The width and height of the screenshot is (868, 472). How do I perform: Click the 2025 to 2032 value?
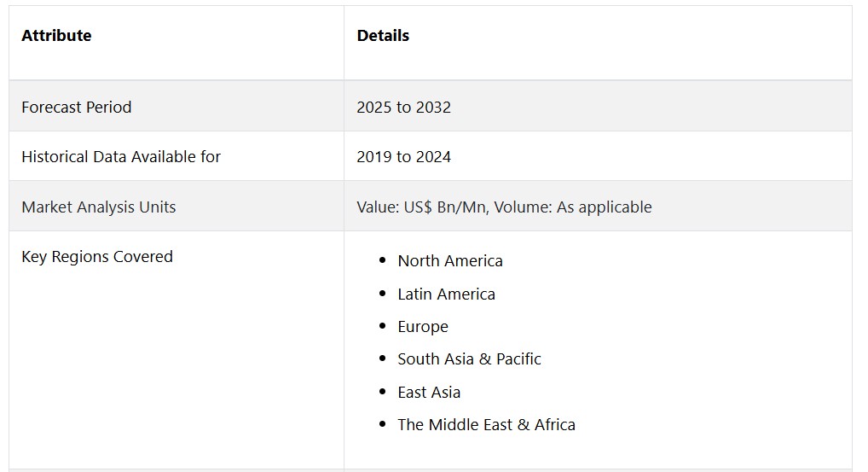403,107
